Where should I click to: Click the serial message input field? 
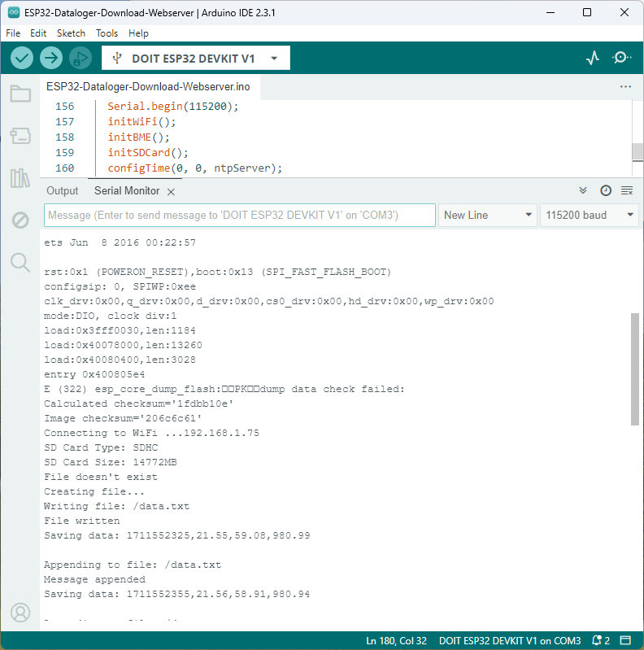coord(240,215)
